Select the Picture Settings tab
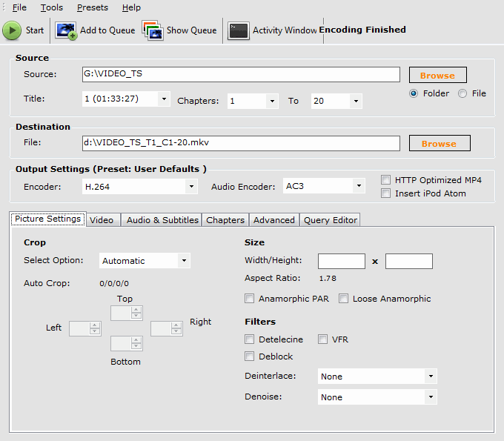This screenshot has height=441, width=504. click(48, 219)
